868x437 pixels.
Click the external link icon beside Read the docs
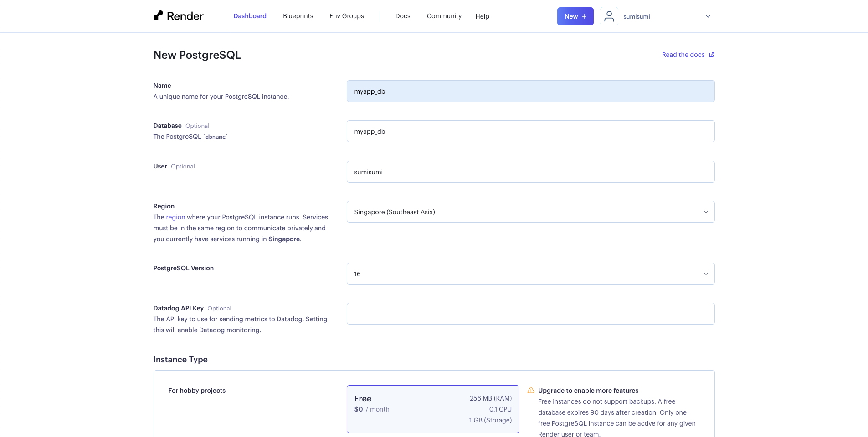point(712,55)
